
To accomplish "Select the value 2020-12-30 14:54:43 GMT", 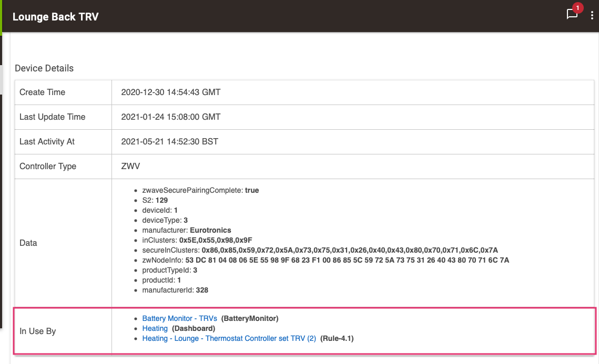I will pos(171,92).
